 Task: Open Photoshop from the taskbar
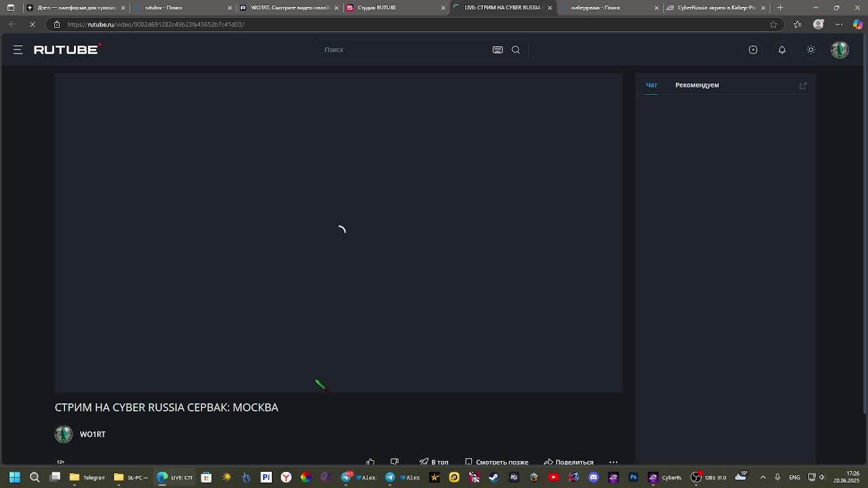[633, 477]
